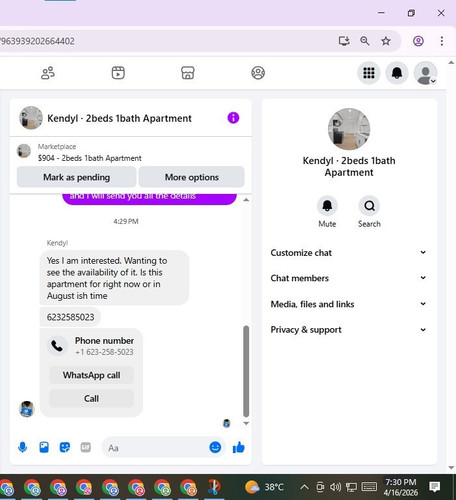The height and width of the screenshot is (500, 456).
Task: Choose a sticker with the sticker icon
Action: (x=65, y=447)
